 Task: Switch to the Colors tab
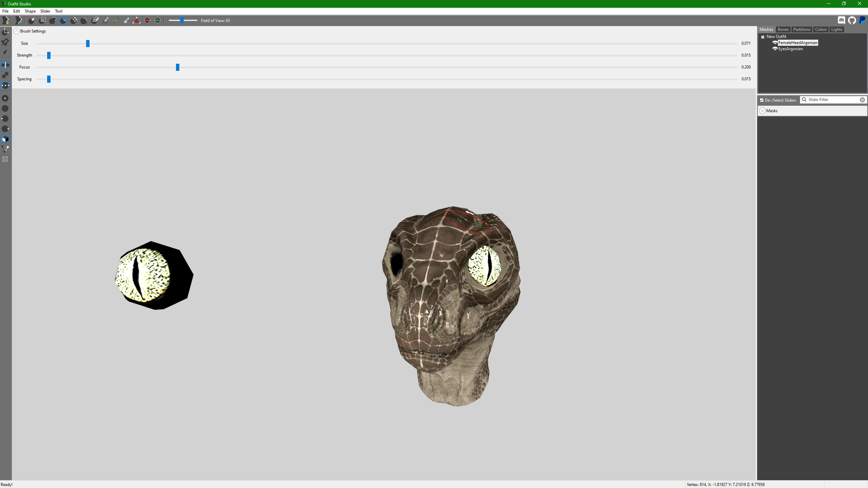coord(821,29)
